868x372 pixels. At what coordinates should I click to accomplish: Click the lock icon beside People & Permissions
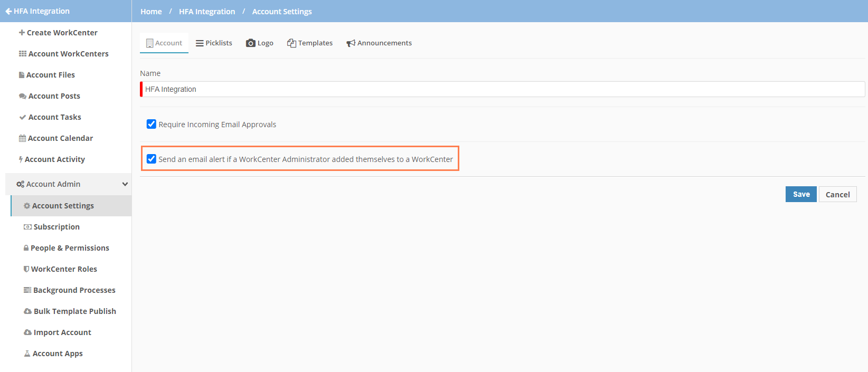26,248
